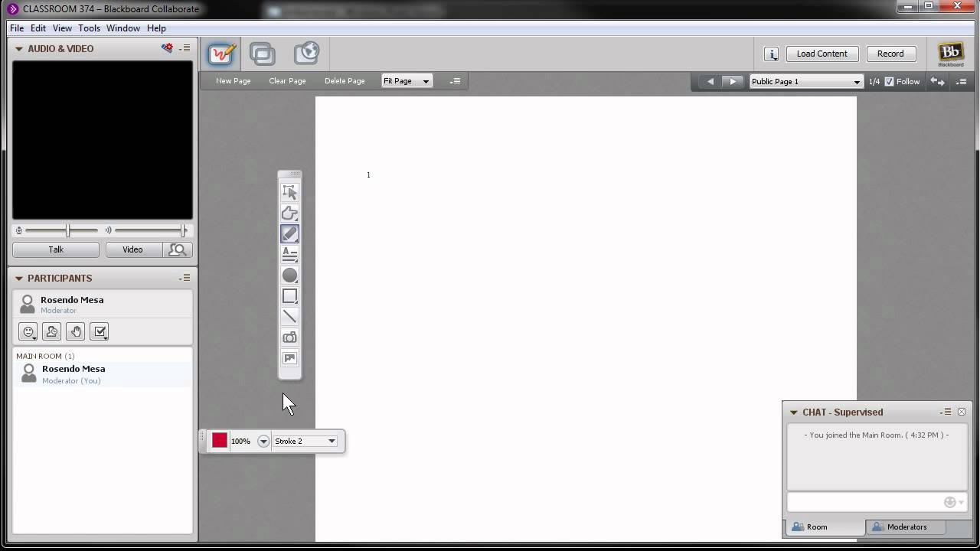The height and width of the screenshot is (551, 980).
Task: Click Delete Page
Action: click(345, 81)
